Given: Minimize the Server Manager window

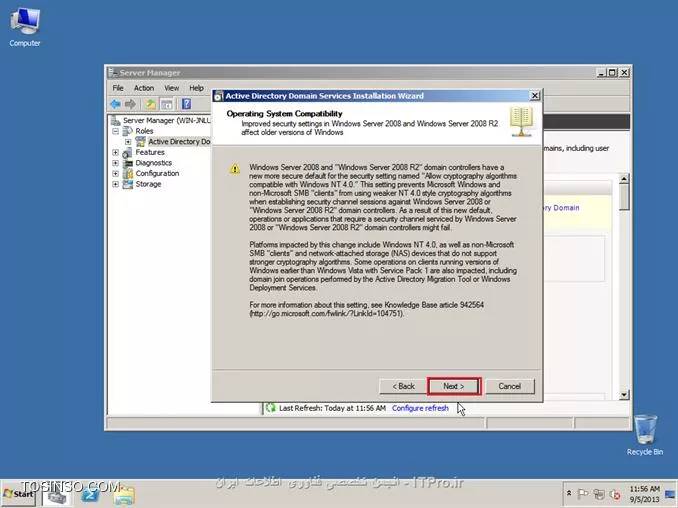Looking at the screenshot, I should [601, 73].
